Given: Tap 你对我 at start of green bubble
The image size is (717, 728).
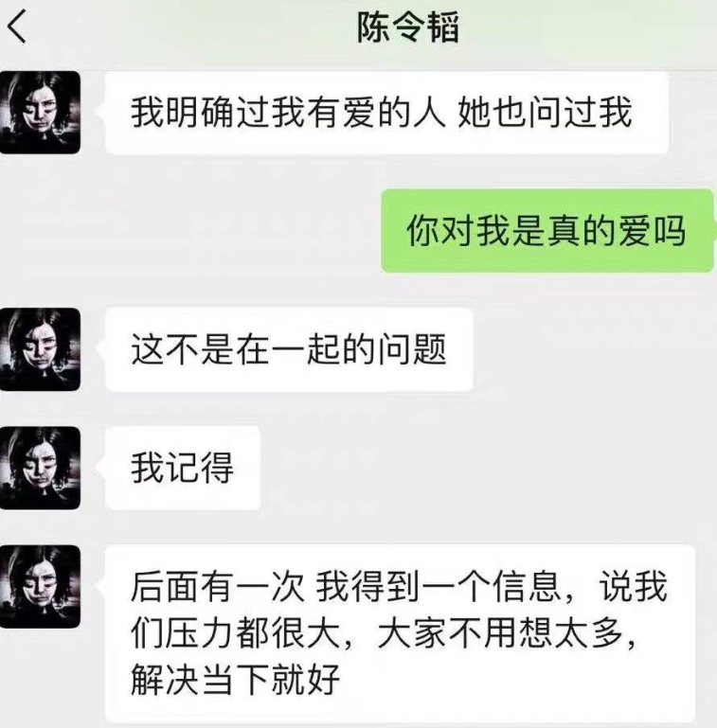Looking at the screenshot, I should (458, 231).
